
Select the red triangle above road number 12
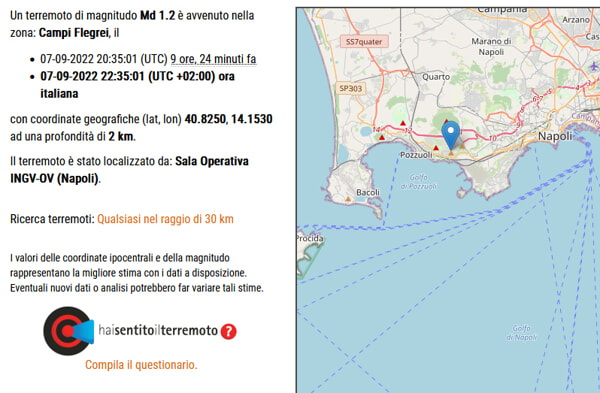pyautogui.click(x=403, y=123)
